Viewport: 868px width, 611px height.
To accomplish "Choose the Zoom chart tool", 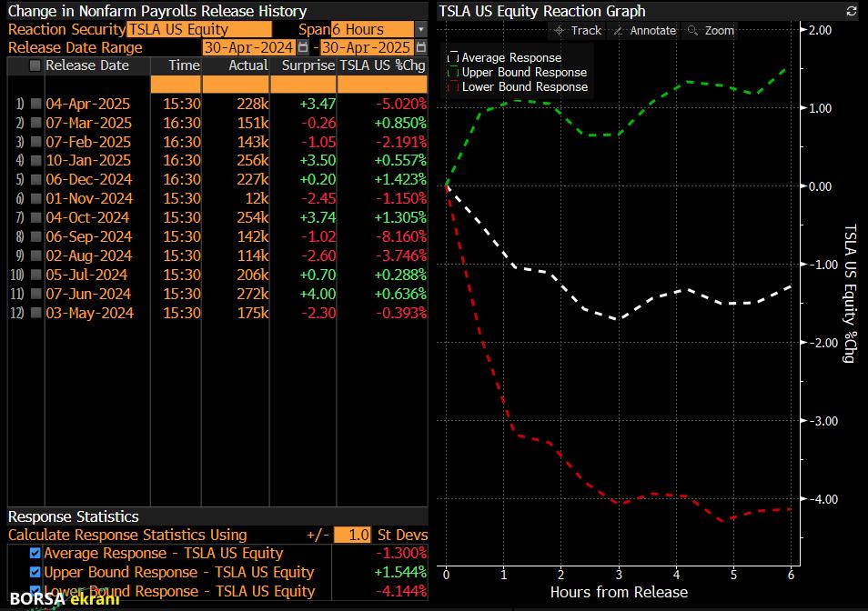I will click(711, 30).
